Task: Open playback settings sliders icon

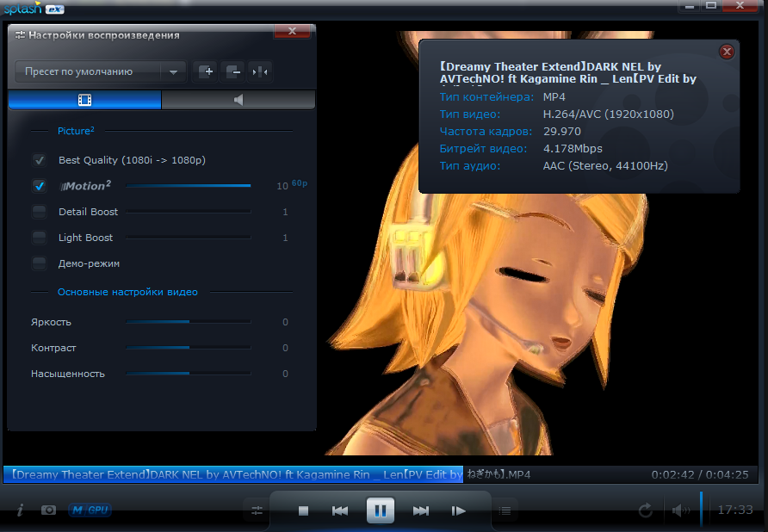Action: click(x=257, y=510)
